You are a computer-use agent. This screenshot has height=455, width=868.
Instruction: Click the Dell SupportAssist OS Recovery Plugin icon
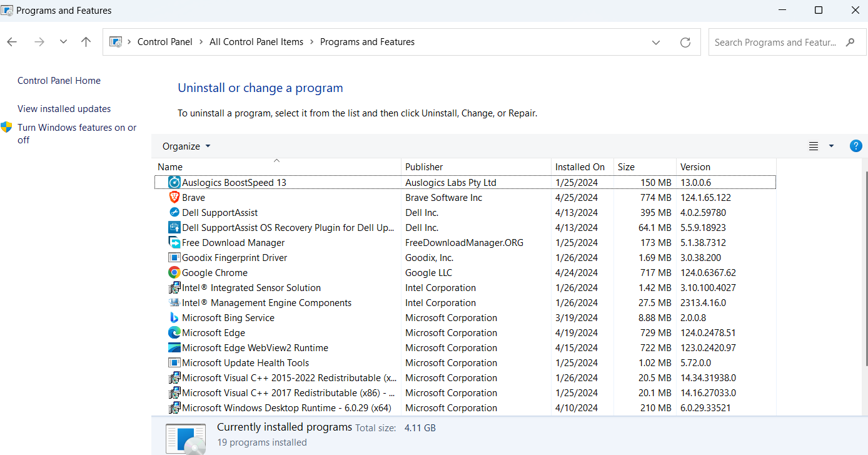pos(174,227)
